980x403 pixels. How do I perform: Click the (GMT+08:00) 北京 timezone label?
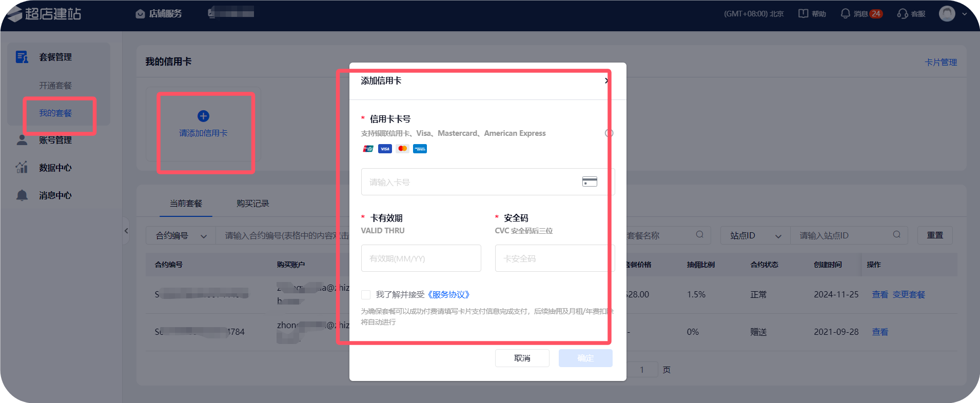754,14
